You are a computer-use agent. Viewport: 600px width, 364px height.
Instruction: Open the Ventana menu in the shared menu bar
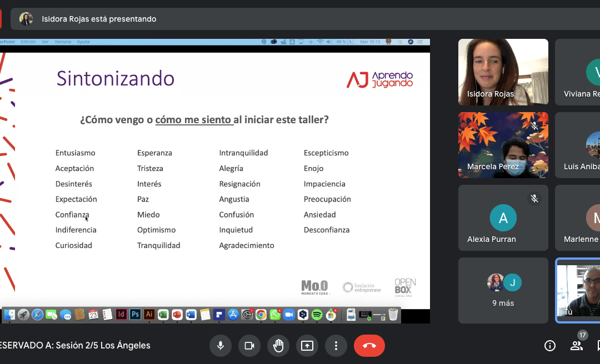pos(62,42)
